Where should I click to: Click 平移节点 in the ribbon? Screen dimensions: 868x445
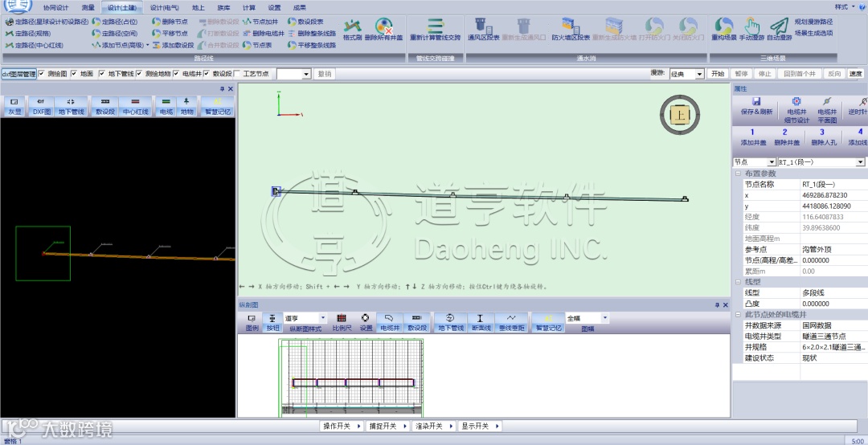(x=170, y=33)
